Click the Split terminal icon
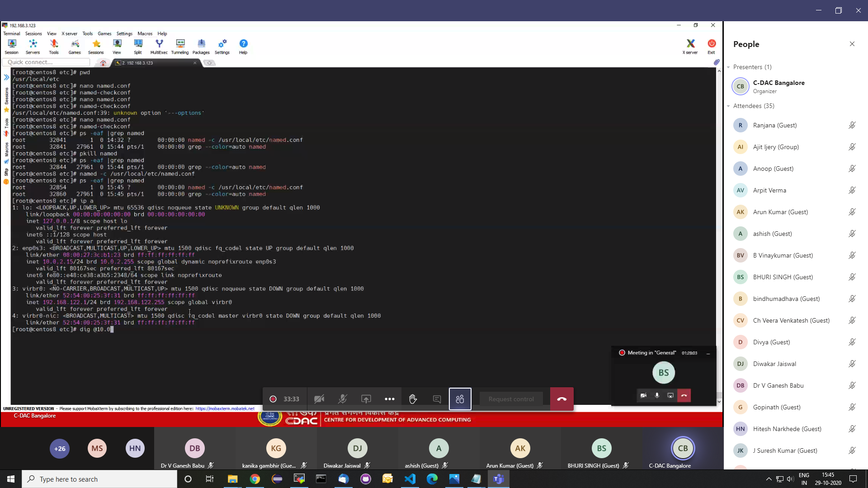This screenshot has width=868, height=488. 138,47
